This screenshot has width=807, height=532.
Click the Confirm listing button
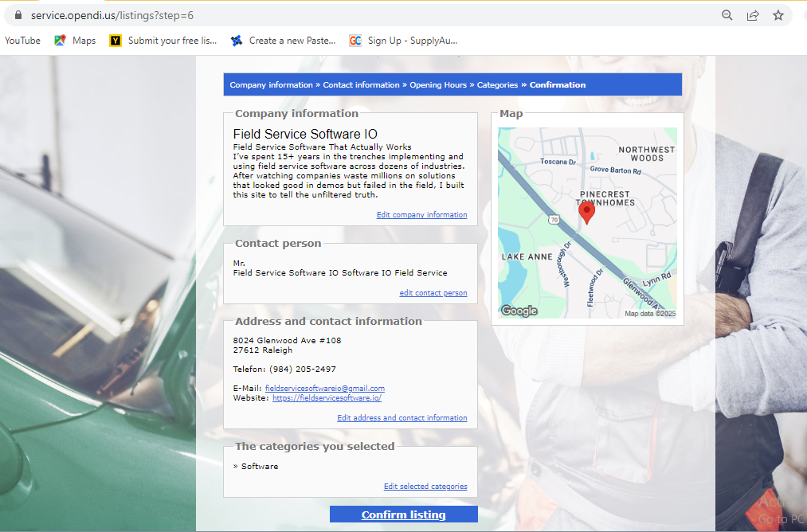(403, 514)
